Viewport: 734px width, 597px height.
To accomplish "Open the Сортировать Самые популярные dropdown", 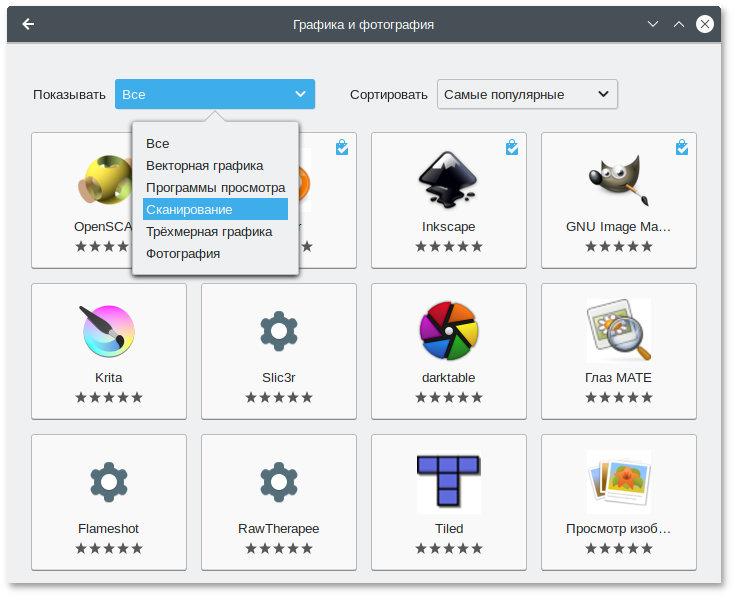I will [x=527, y=94].
